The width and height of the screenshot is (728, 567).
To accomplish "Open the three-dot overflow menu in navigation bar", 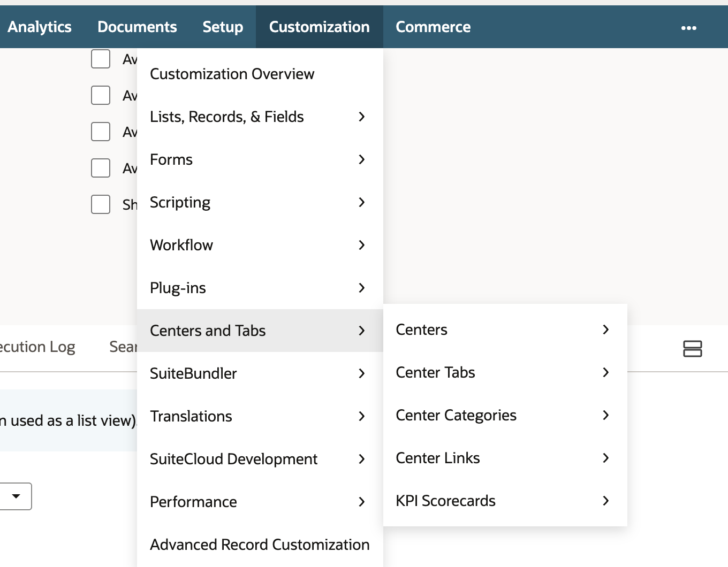I will click(x=688, y=28).
